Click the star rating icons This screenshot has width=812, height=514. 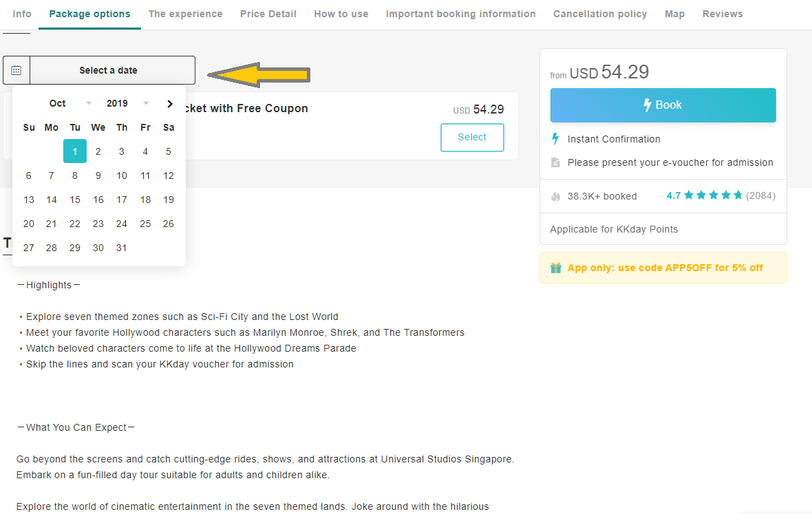point(713,195)
